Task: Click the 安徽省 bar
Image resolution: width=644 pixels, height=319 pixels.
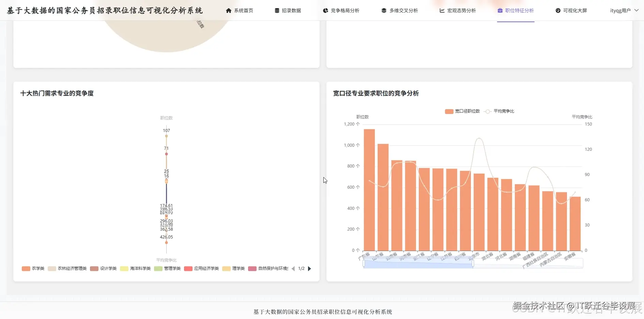Action: tap(575, 223)
